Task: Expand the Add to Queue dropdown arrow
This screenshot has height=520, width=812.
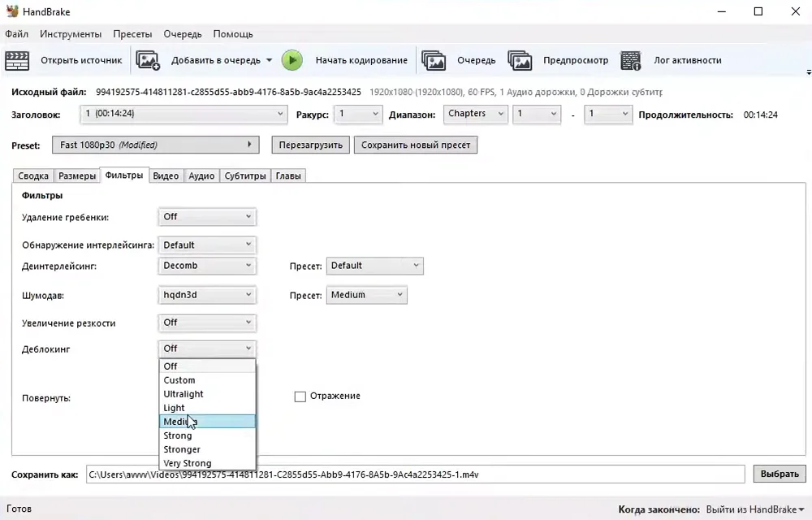Action: pos(270,61)
